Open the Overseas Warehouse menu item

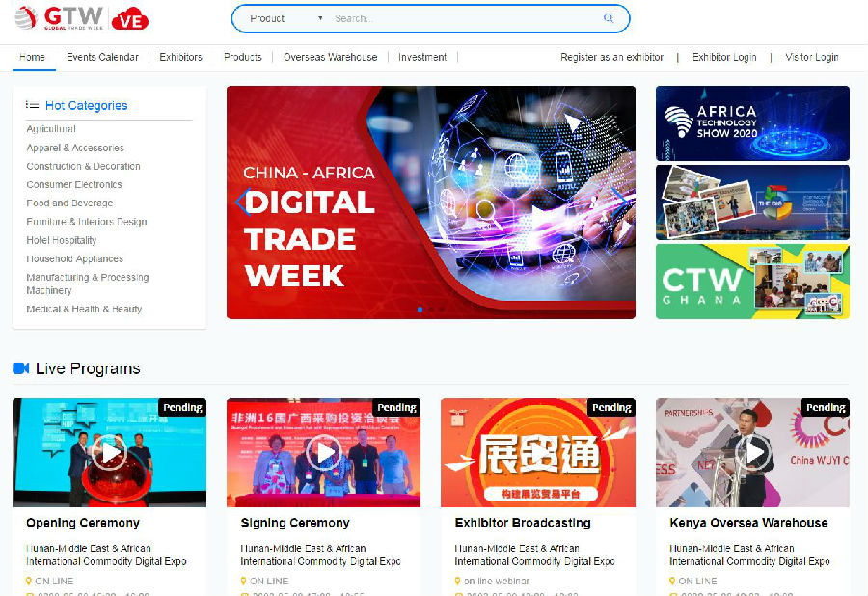click(331, 57)
